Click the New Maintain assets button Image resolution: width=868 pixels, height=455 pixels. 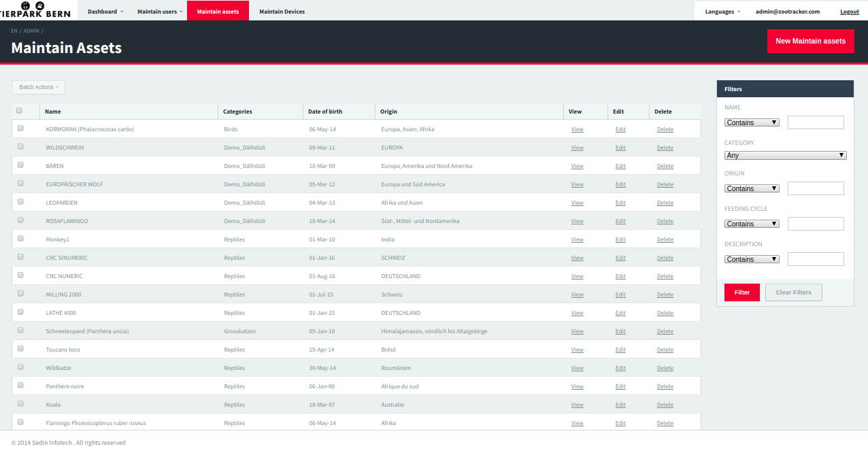810,41
